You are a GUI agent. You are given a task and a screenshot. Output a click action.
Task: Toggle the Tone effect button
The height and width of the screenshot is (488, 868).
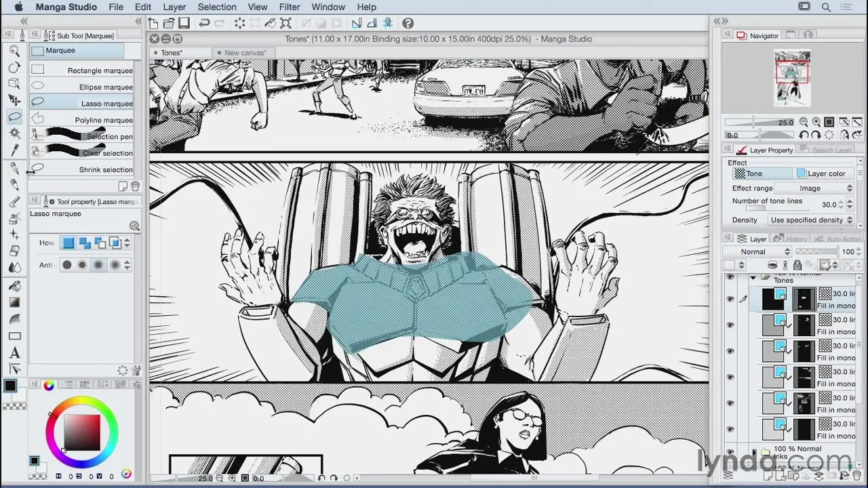pos(762,174)
